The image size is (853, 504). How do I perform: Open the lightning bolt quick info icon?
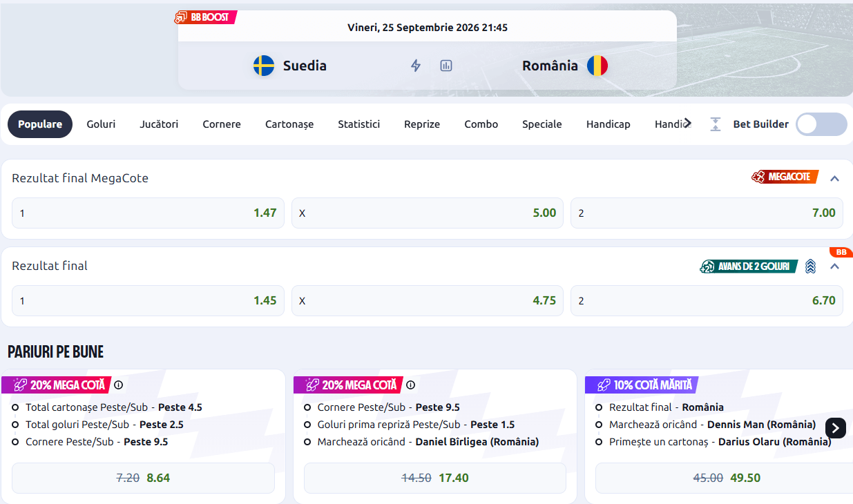pyautogui.click(x=416, y=66)
